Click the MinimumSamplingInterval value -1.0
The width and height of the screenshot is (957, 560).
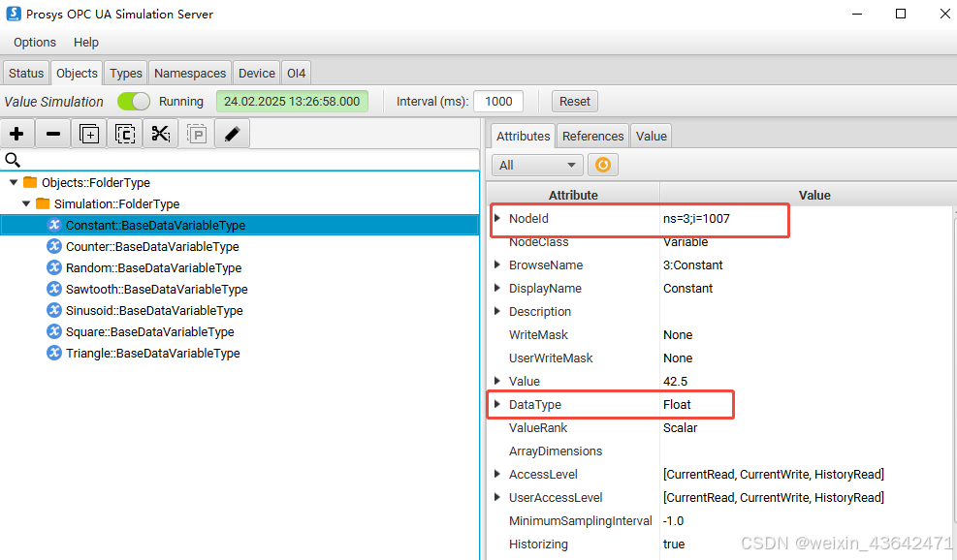click(673, 521)
